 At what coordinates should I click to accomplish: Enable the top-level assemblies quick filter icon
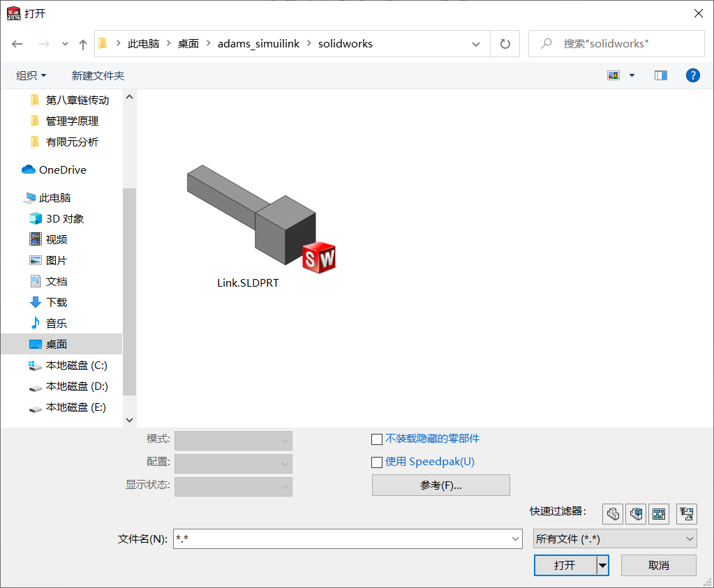(686, 513)
